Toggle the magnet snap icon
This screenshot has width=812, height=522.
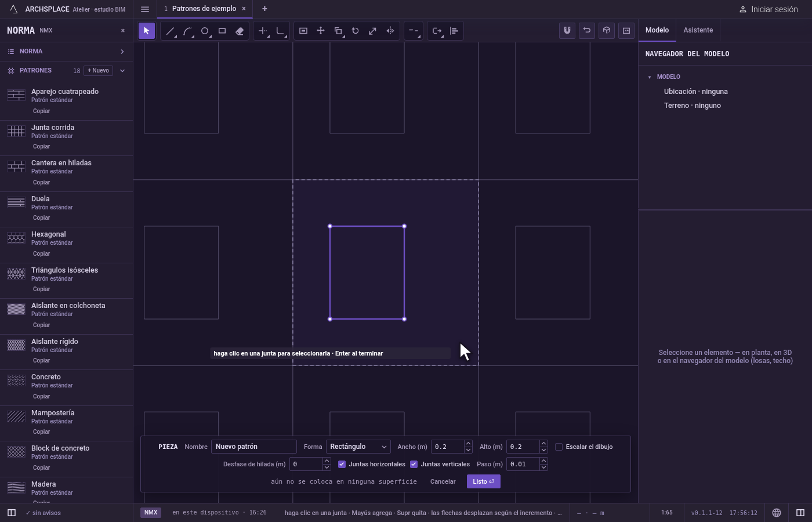(567, 31)
